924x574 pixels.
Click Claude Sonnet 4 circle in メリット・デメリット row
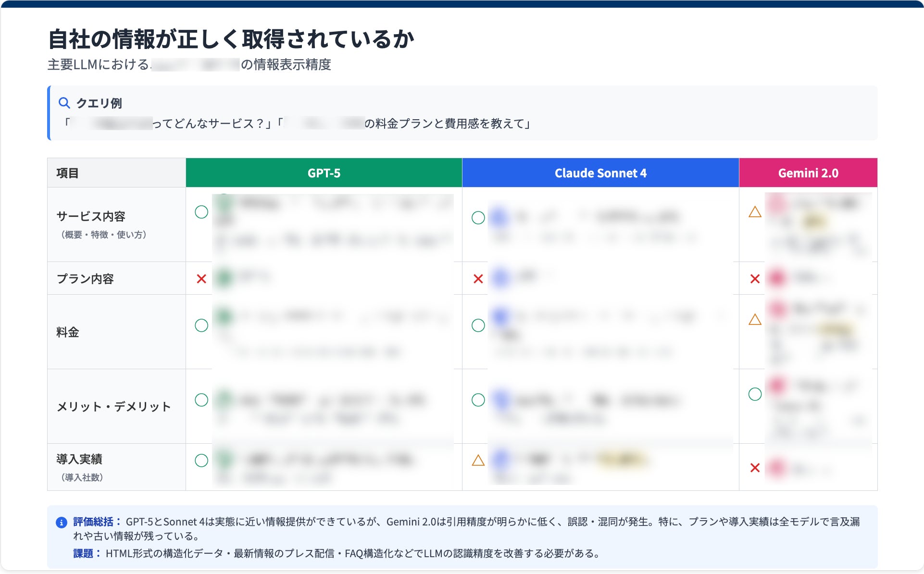(x=478, y=400)
